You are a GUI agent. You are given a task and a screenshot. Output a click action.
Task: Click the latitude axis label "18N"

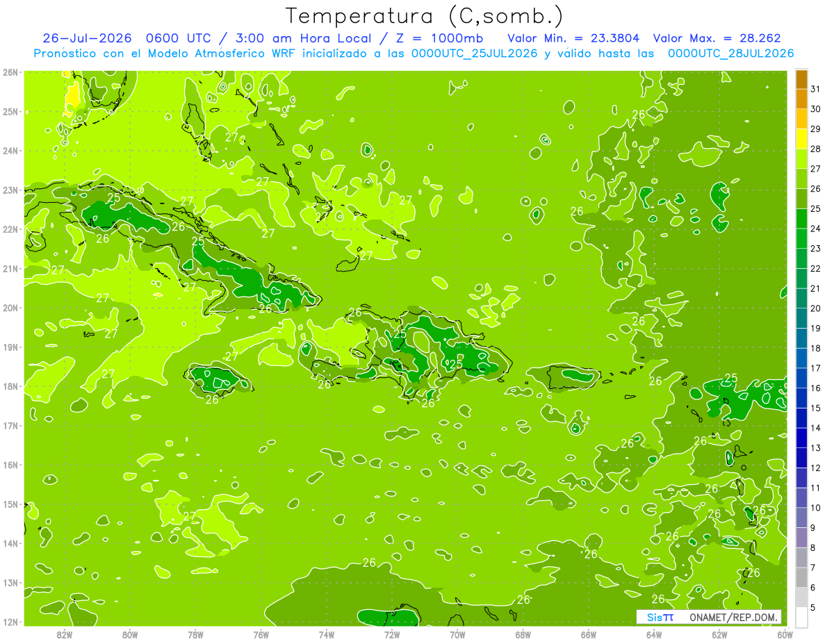click(10, 386)
